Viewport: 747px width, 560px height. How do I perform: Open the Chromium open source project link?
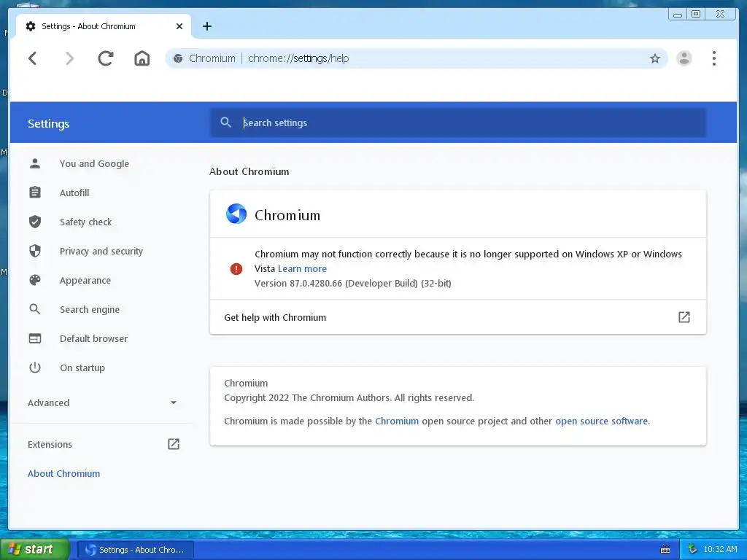click(397, 421)
